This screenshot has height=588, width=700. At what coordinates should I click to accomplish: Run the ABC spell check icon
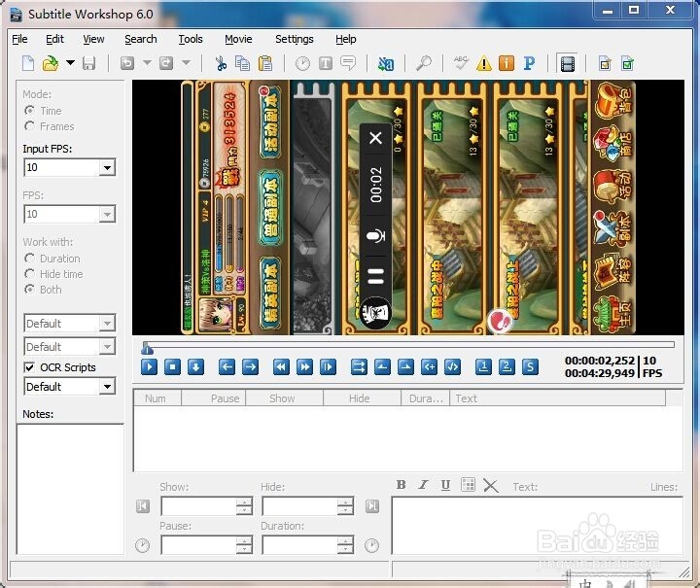click(461, 63)
